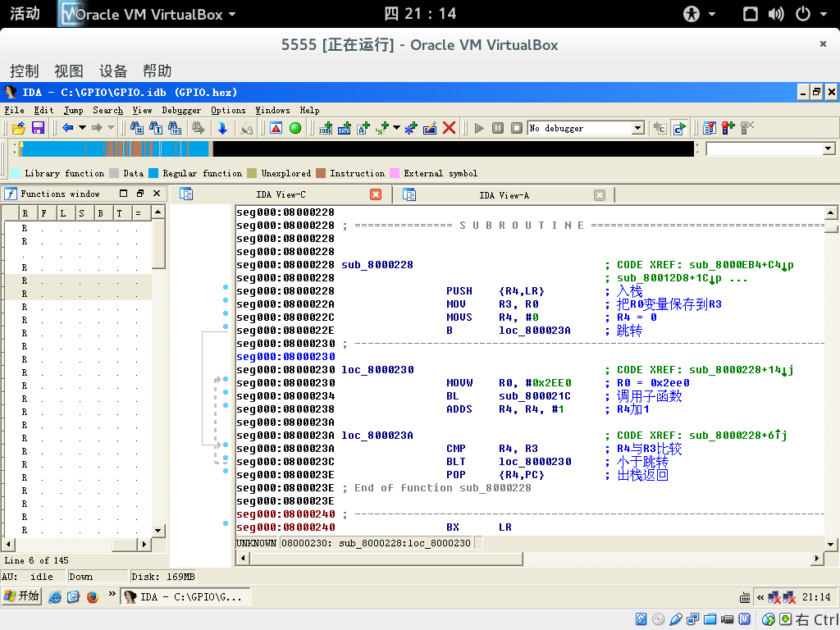Open the No debugger dropdown
The width and height of the screenshot is (840, 630).
click(x=637, y=128)
